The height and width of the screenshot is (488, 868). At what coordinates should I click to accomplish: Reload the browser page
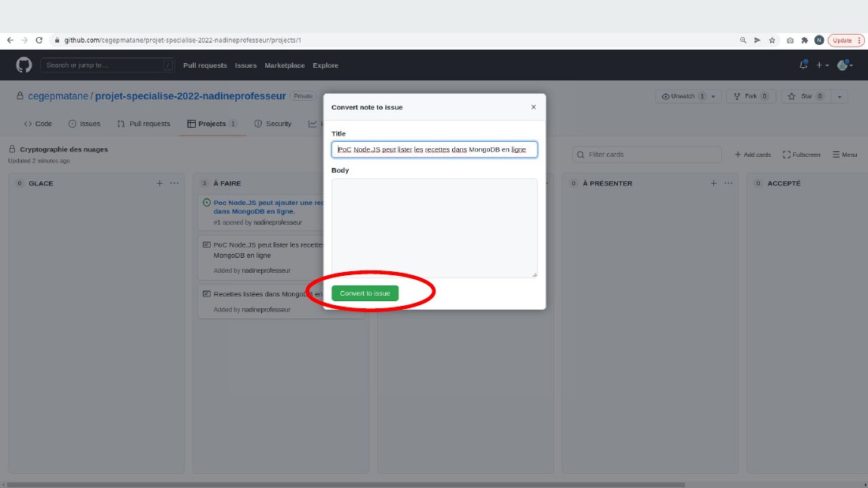[39, 40]
